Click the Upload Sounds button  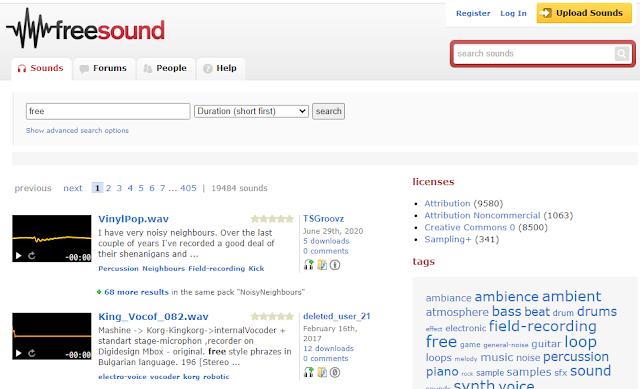584,13
